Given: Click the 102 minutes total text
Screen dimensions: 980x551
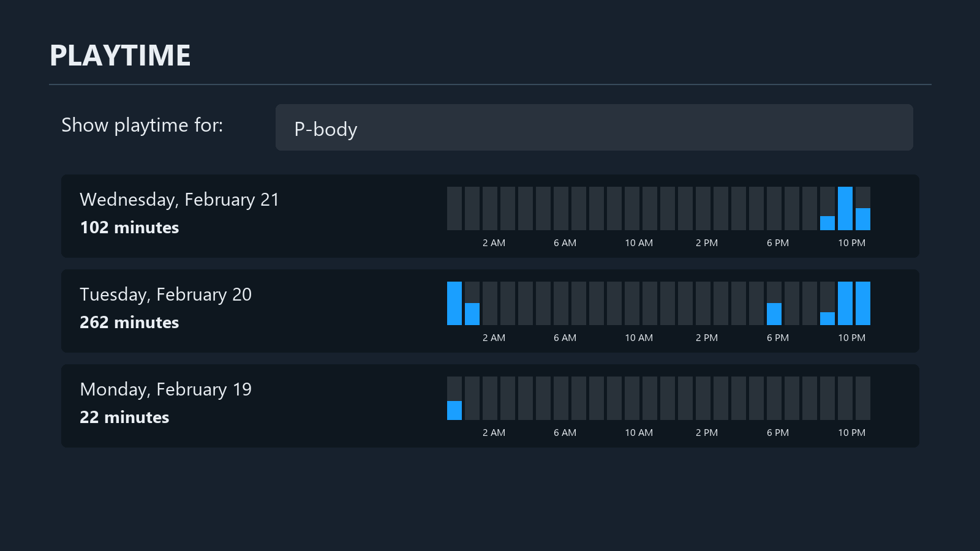Looking at the screenshot, I should (x=129, y=228).
